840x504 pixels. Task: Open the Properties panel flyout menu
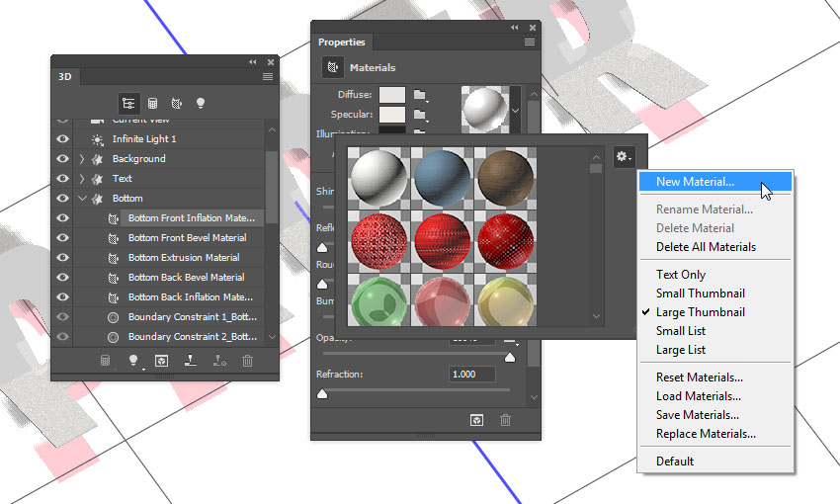530,42
